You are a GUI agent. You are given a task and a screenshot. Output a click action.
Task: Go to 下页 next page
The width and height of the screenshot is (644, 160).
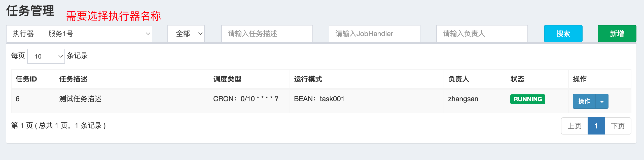[618, 126]
